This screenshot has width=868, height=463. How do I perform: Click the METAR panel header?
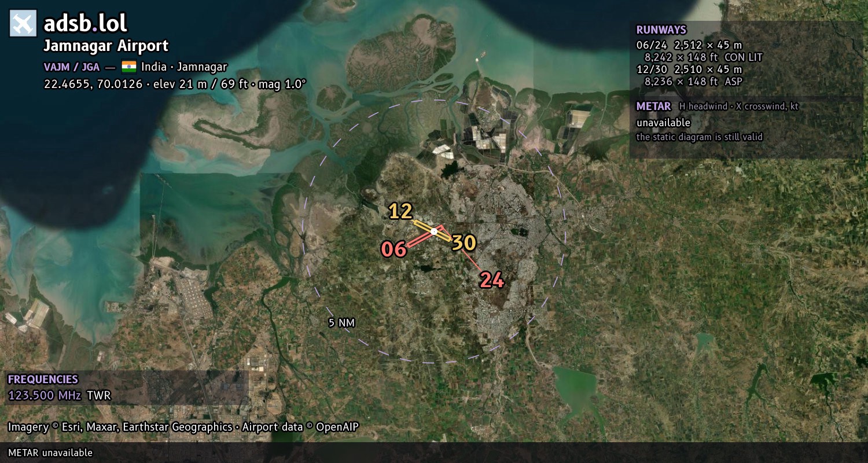[x=653, y=106]
